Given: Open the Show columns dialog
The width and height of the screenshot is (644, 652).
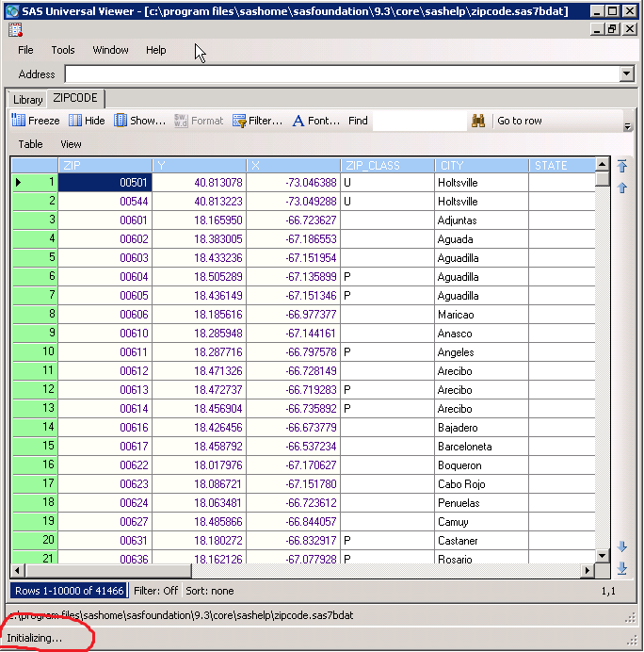Looking at the screenshot, I should [x=140, y=121].
